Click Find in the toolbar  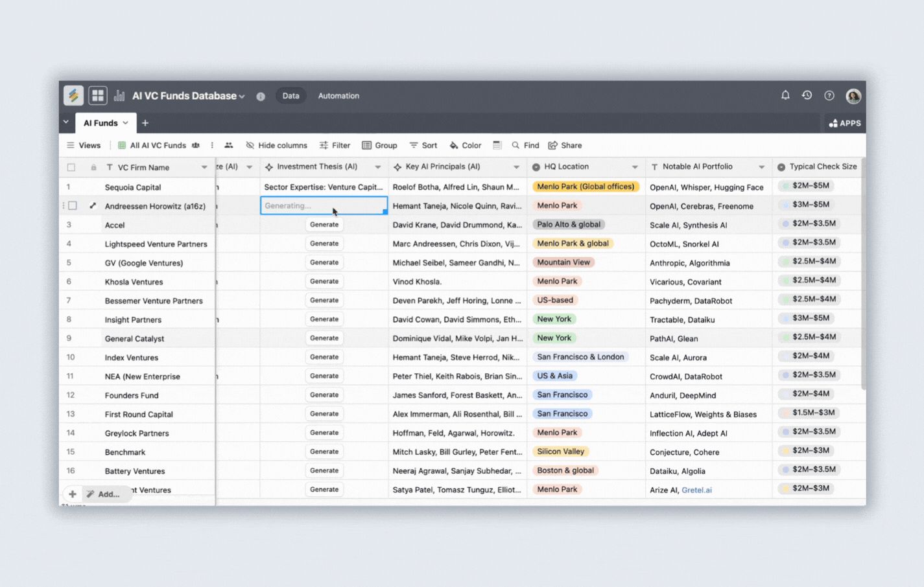525,145
